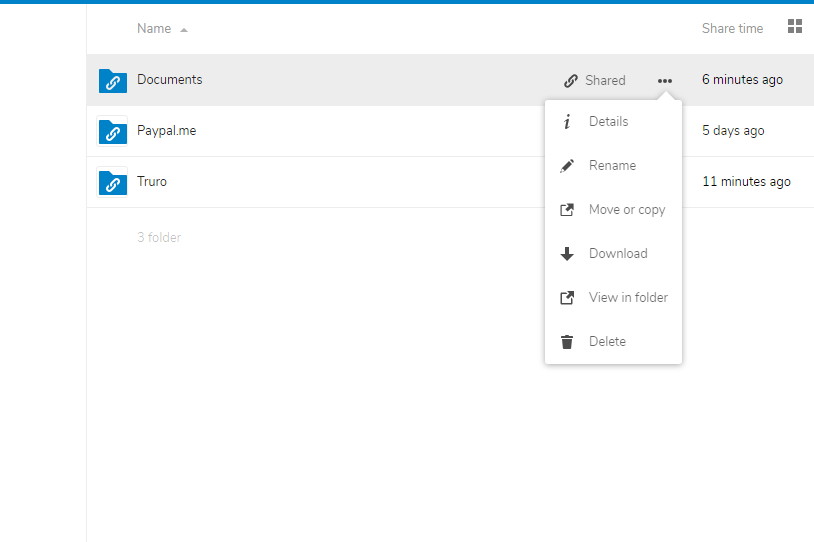Open the Documents folder name
Image resolution: width=814 pixels, height=542 pixels.
click(169, 79)
